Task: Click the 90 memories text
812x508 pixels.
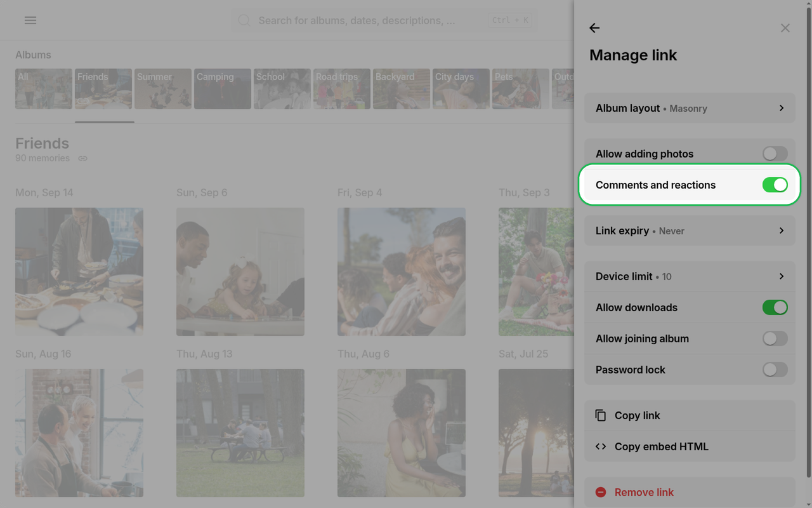Action: point(43,158)
